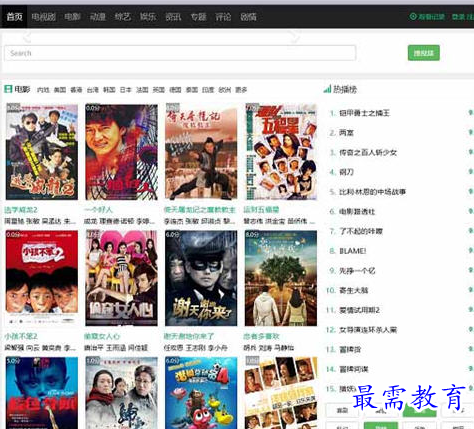The height and width of the screenshot is (429, 474).
Task: Open hot list item 3 传奇之百人斩少女
Action: tap(368, 153)
